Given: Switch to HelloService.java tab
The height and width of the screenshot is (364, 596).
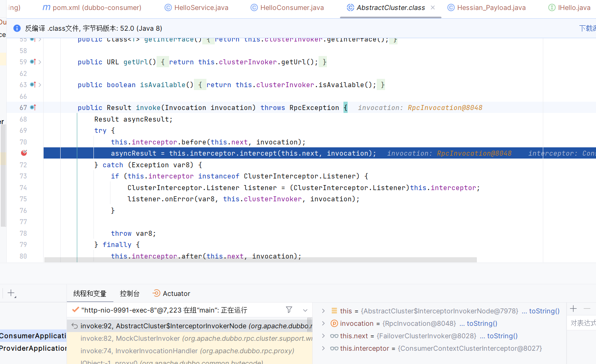Looking at the screenshot, I should point(196,7).
